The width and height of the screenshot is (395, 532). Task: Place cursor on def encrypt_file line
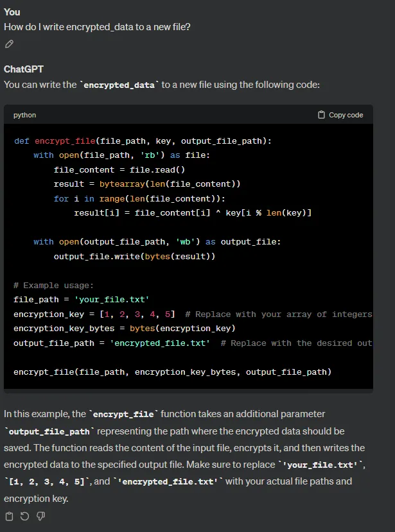(x=143, y=141)
